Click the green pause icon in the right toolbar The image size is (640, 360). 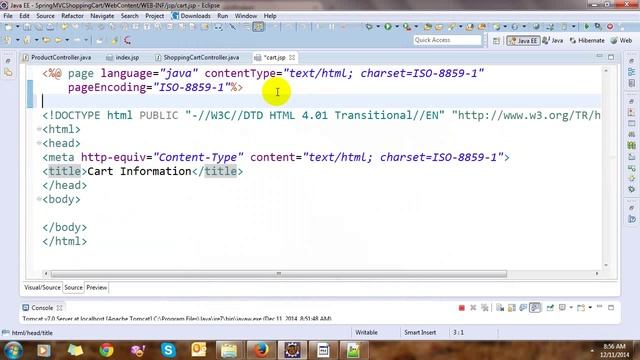click(x=631, y=145)
